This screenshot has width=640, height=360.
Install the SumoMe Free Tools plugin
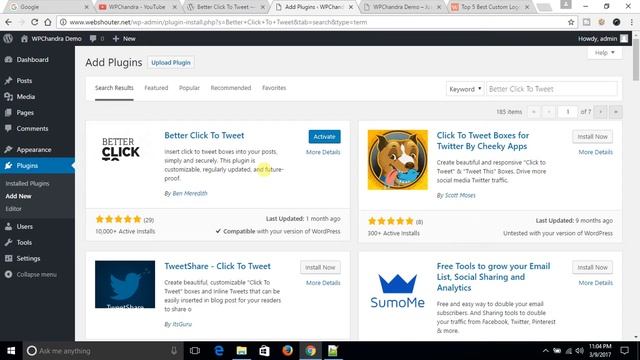593,267
